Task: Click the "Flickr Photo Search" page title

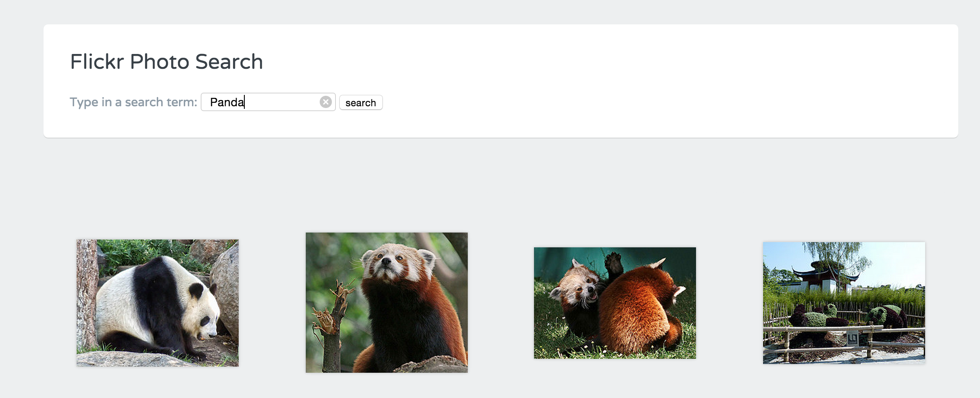Action: (x=166, y=61)
